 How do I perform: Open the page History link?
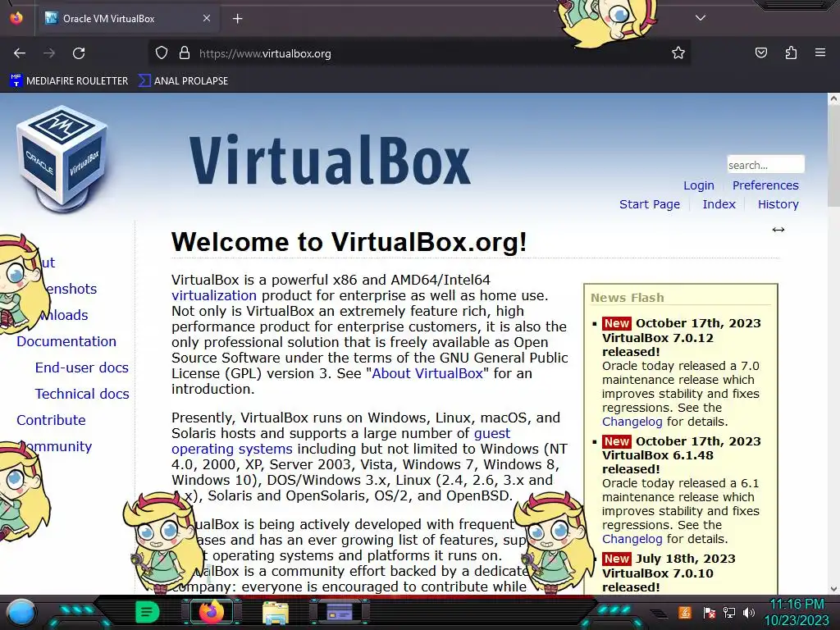[x=778, y=204]
